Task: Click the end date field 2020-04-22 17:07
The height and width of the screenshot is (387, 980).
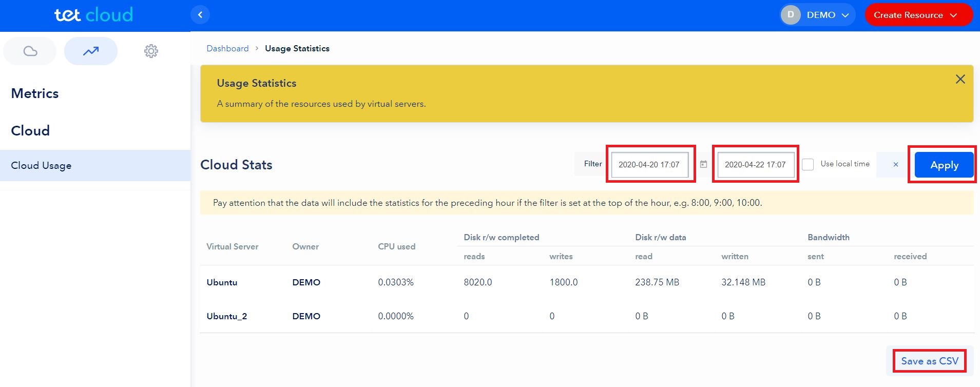Action: tap(756, 164)
